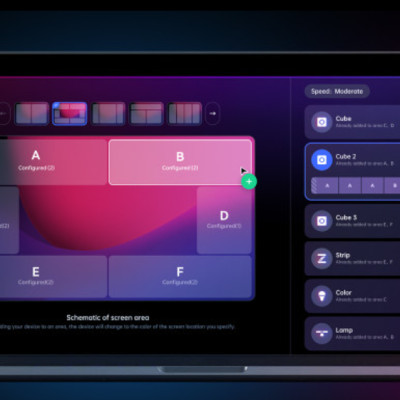400x400 pixels.
Task: Go to next layout with right arrow
Action: [213, 114]
